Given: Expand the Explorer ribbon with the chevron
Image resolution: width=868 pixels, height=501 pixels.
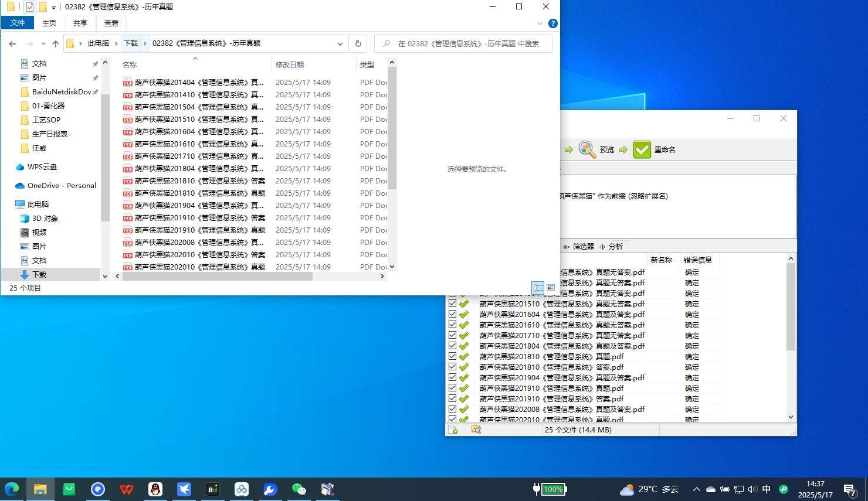Looking at the screenshot, I should coord(540,23).
